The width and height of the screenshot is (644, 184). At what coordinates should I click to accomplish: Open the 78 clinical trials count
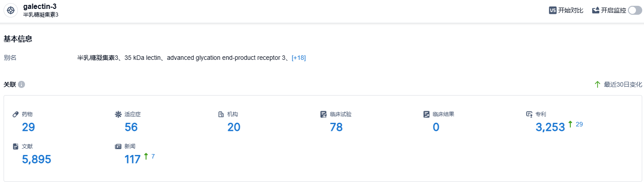tap(336, 127)
